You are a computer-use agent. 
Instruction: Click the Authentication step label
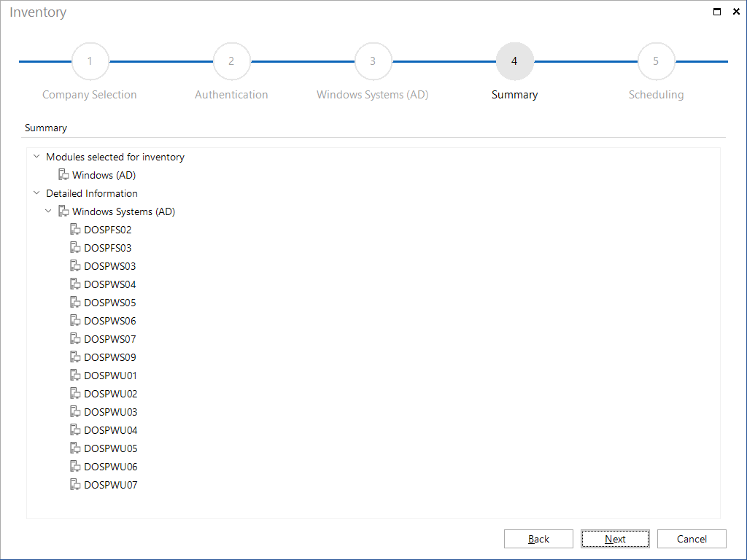click(231, 95)
